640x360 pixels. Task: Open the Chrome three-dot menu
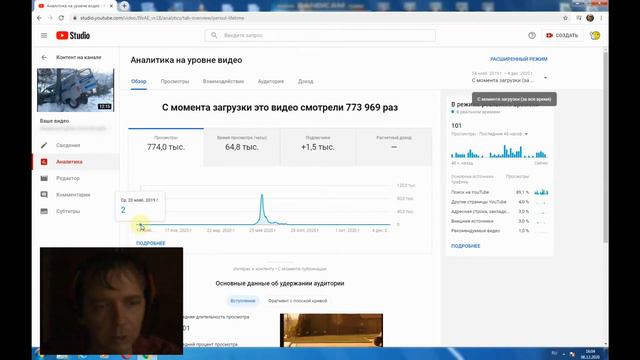pos(601,18)
